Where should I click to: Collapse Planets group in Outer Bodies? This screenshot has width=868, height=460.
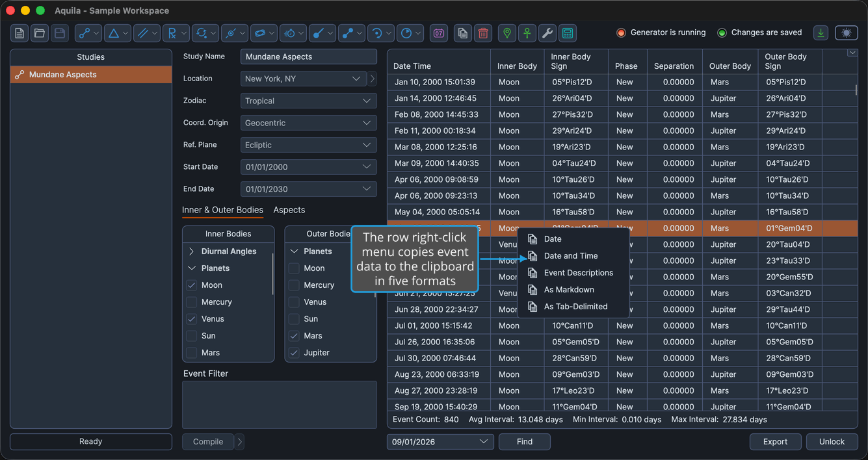coord(294,251)
